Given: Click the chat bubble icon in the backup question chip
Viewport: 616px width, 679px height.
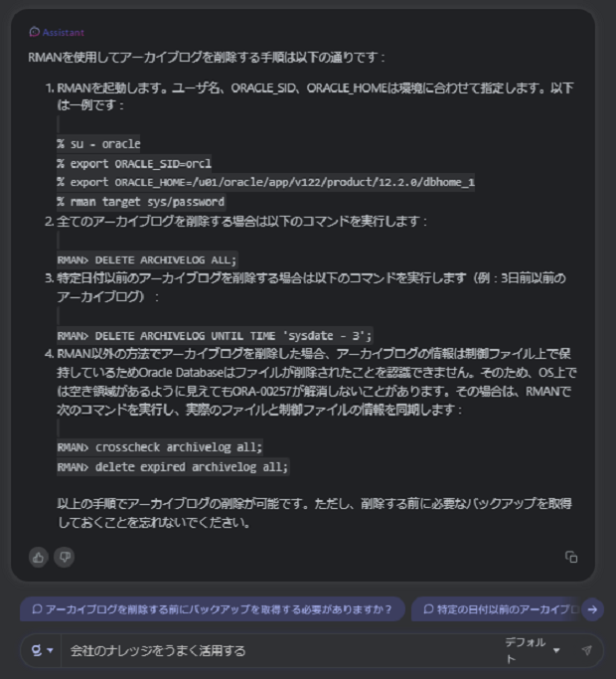Looking at the screenshot, I should (x=37, y=609).
